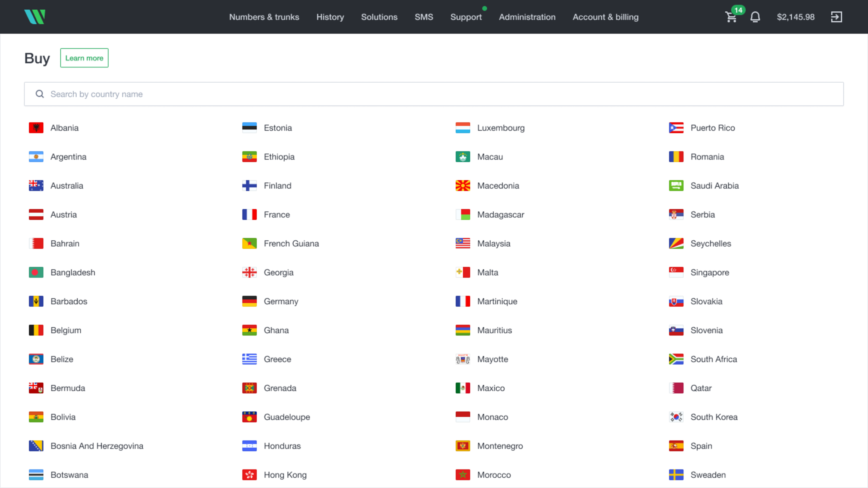
Task: Choose Honduras in the country list
Action: (x=282, y=446)
